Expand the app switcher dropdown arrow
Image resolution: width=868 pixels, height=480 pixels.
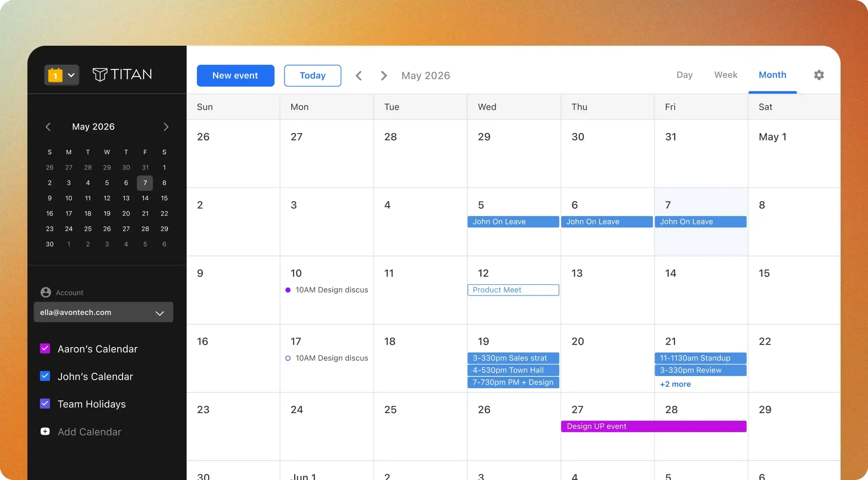[71, 75]
